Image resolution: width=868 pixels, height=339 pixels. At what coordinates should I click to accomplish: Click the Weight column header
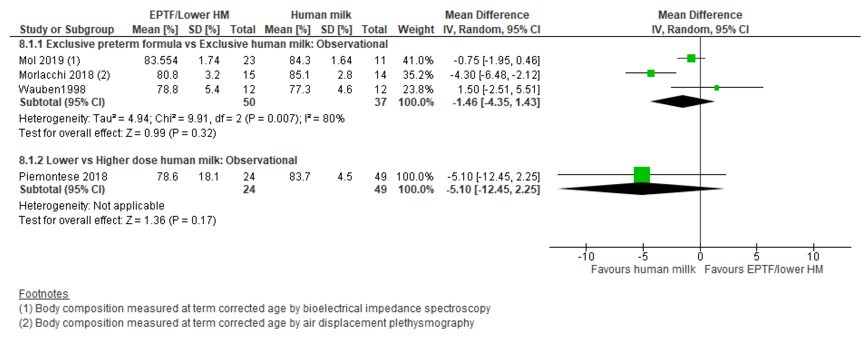(x=415, y=29)
